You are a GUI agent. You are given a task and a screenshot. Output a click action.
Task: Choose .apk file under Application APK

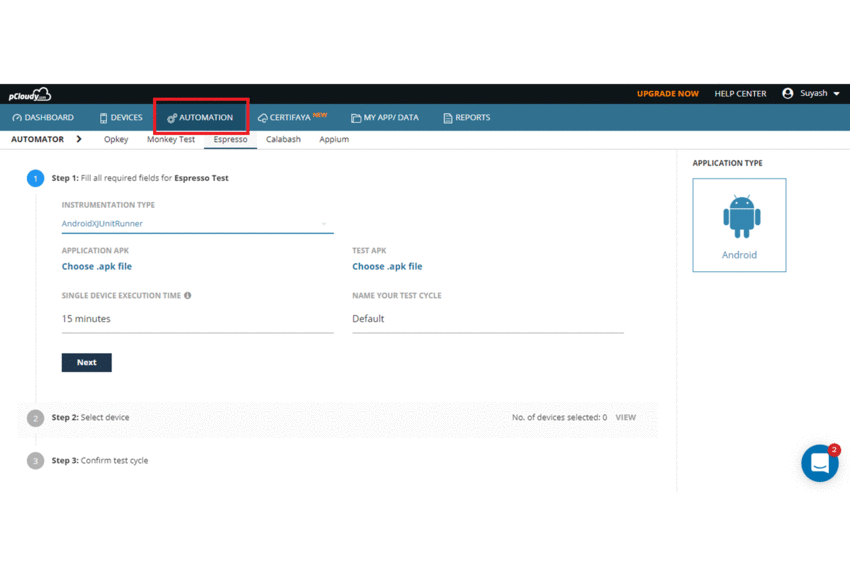click(x=96, y=266)
